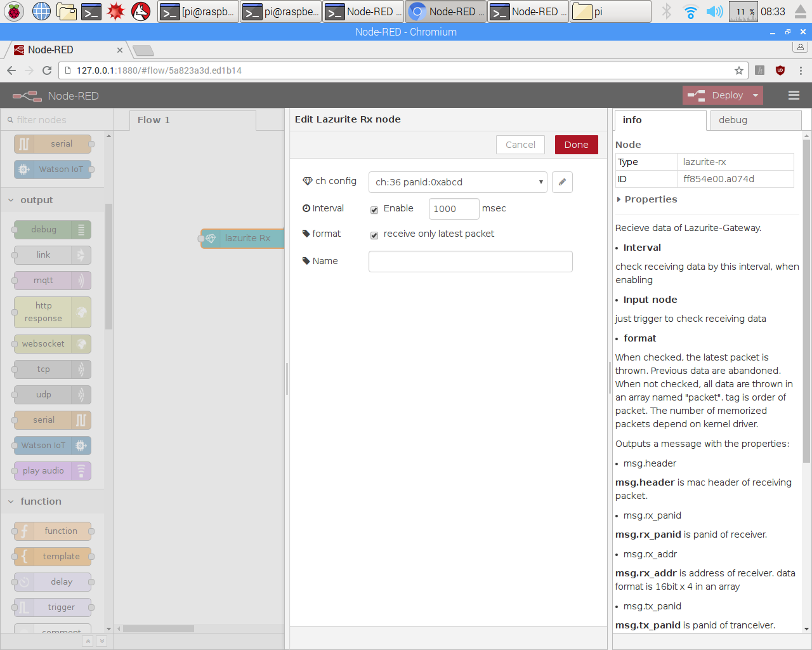The height and width of the screenshot is (650, 812).
Task: Click the Deploy button
Action: pyautogui.click(x=716, y=95)
